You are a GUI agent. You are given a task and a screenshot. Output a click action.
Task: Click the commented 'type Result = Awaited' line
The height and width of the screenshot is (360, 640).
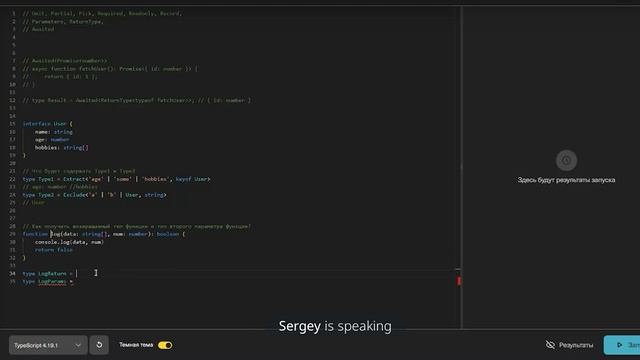coord(137,100)
